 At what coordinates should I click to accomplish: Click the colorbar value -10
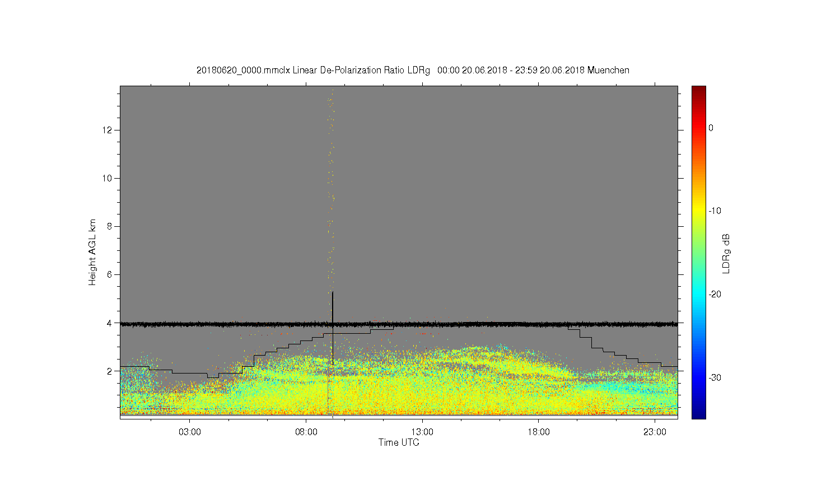[715, 211]
